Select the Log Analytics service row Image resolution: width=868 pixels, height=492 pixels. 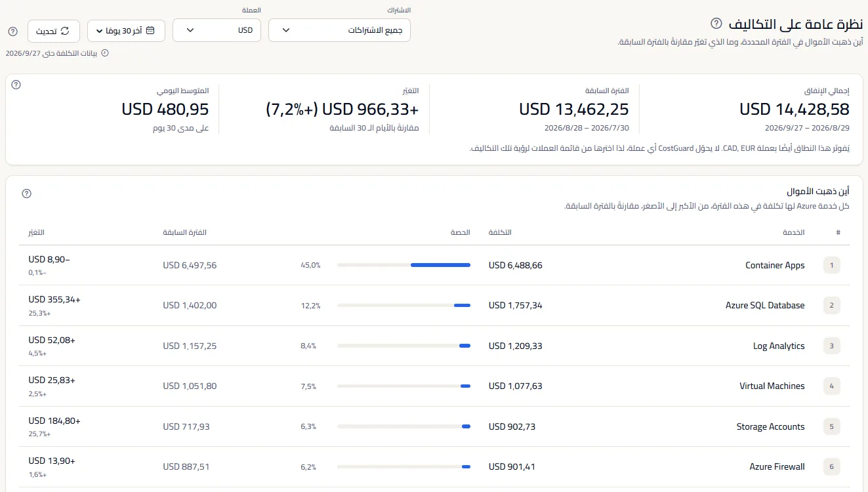434,346
